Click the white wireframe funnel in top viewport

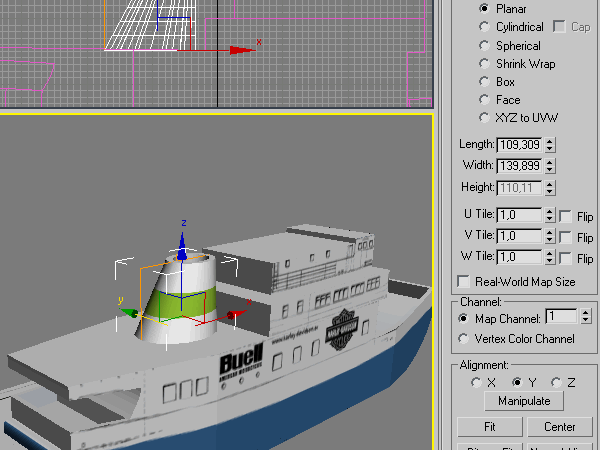(x=151, y=24)
